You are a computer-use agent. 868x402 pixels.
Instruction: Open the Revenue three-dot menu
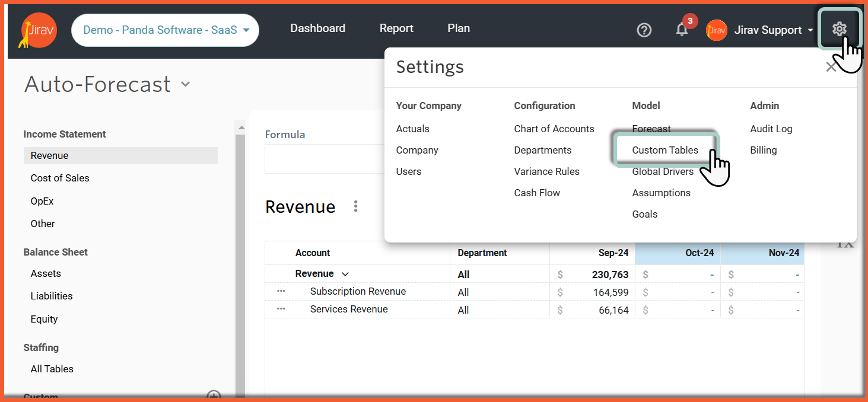[x=355, y=206]
